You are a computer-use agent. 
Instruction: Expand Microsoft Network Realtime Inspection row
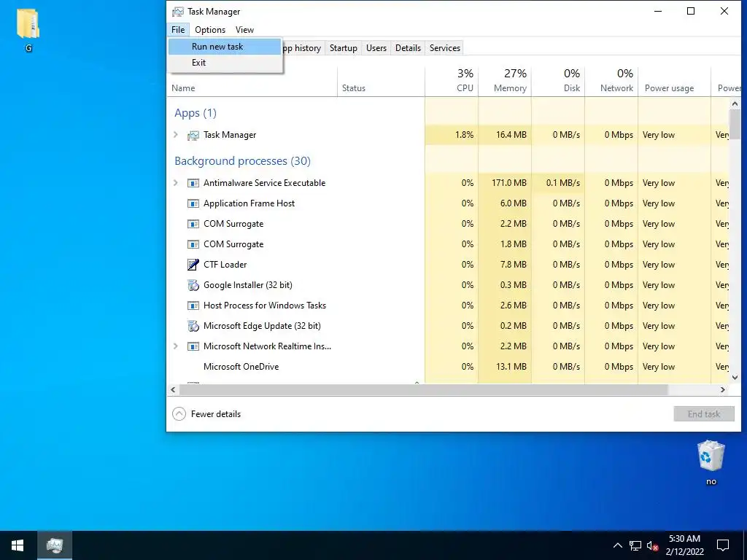coord(176,346)
